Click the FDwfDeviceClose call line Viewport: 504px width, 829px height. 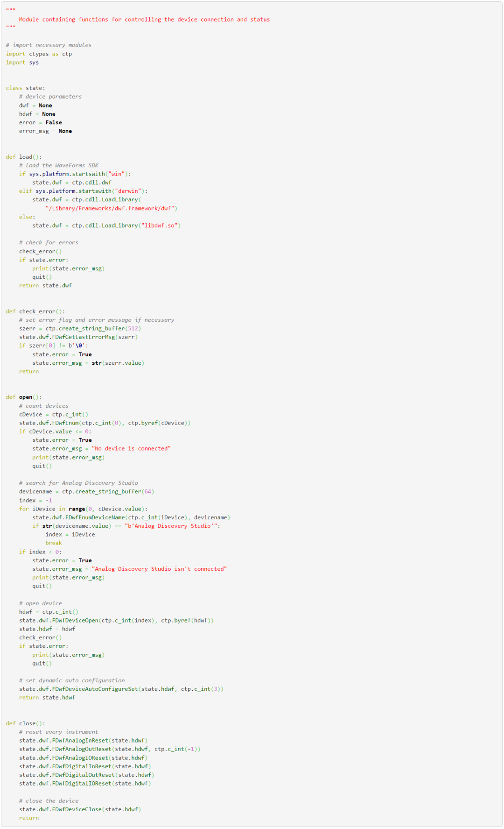(80, 809)
